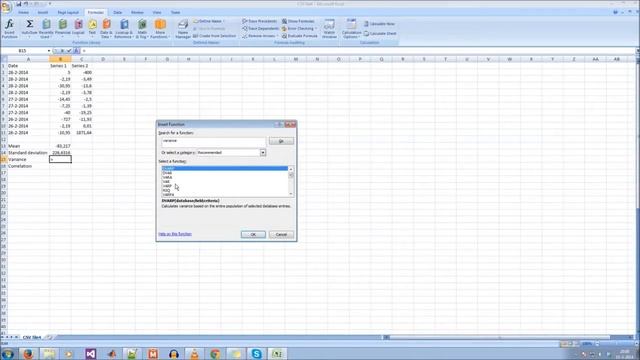Open Google Chrome from the taskbar
640x360 pixels.
tap(215, 354)
